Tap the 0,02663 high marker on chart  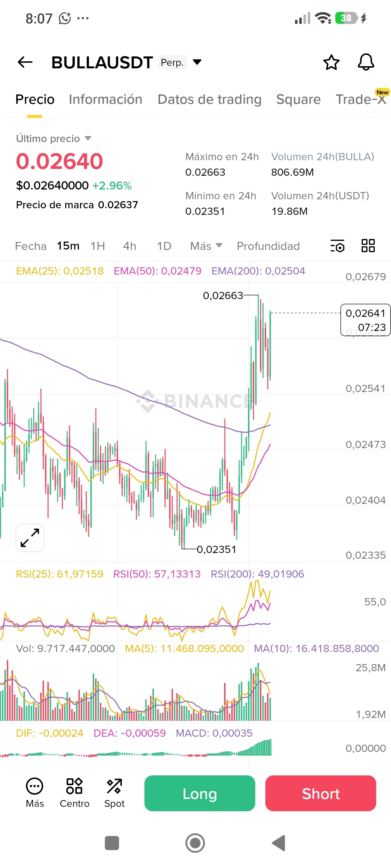pos(223,295)
